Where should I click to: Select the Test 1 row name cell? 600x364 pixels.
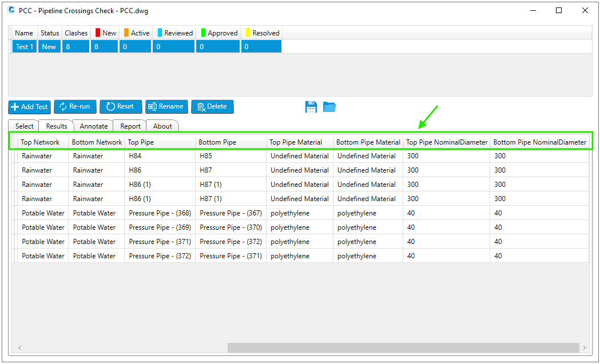[25, 47]
